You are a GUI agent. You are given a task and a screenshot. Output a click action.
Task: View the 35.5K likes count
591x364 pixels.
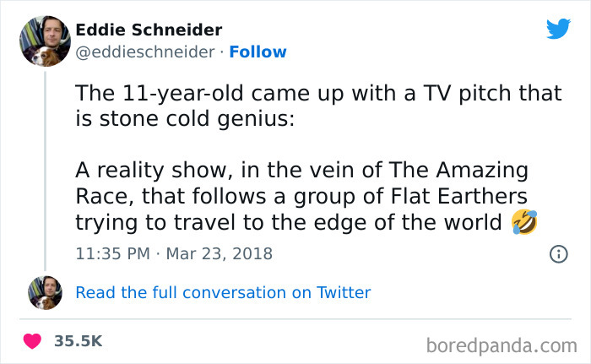point(78,341)
